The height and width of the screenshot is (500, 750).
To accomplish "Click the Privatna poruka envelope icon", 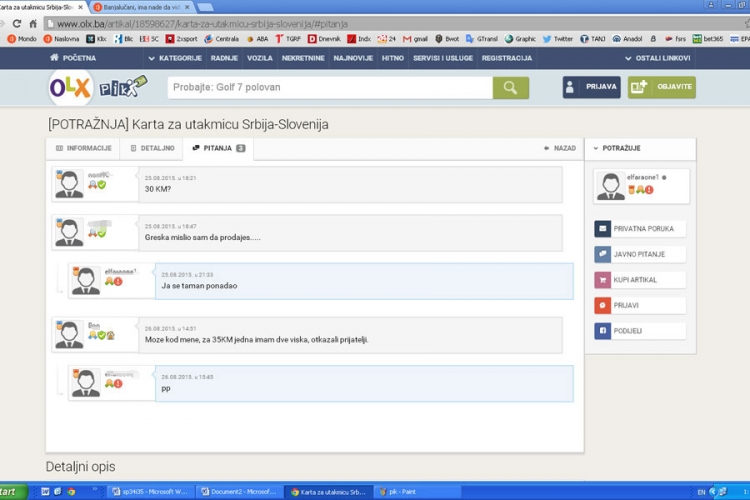I will pyautogui.click(x=602, y=229).
